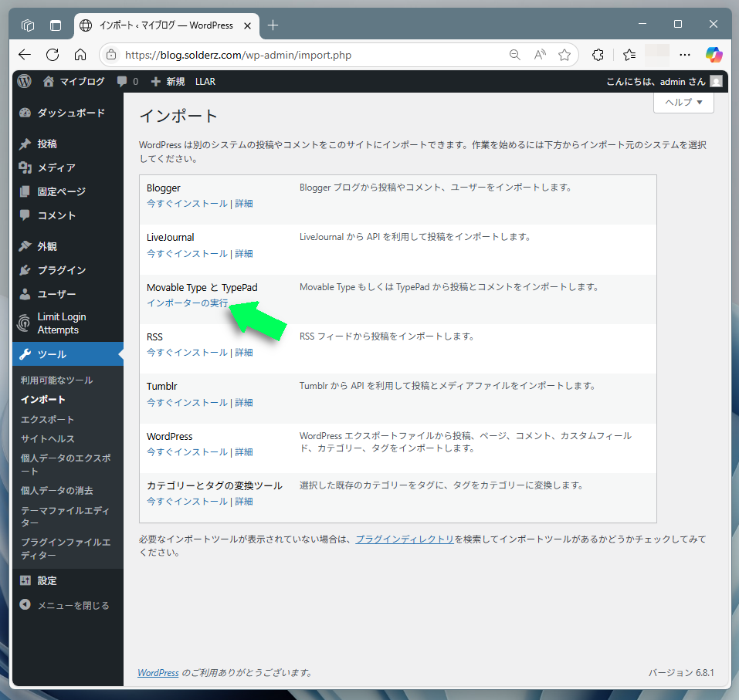Expand the ヘルプ dropdown tab
This screenshot has height=700, width=739.
[683, 102]
